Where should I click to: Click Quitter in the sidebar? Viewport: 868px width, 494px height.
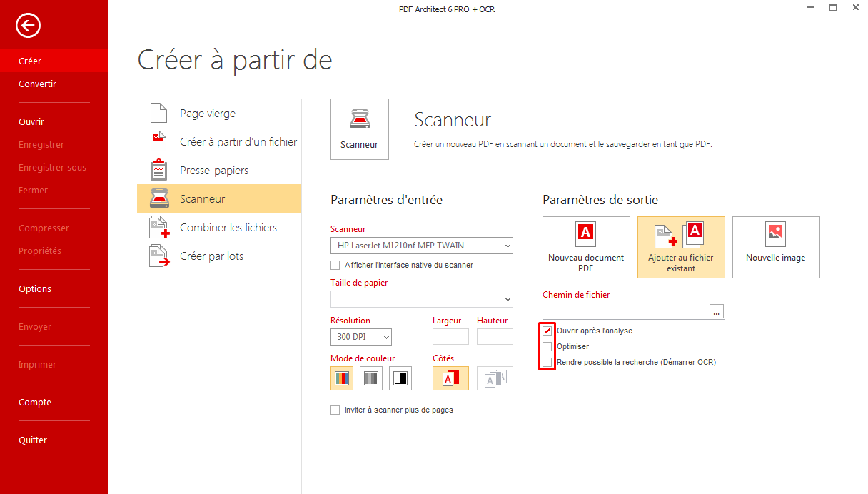54,440
